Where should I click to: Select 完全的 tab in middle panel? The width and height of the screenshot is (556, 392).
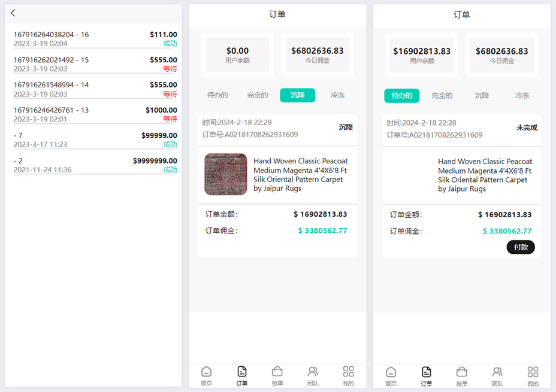(x=257, y=95)
